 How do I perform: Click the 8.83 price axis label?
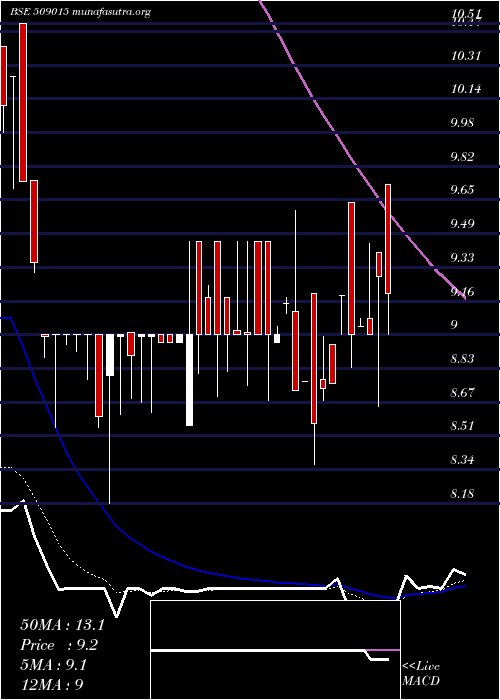(464, 359)
